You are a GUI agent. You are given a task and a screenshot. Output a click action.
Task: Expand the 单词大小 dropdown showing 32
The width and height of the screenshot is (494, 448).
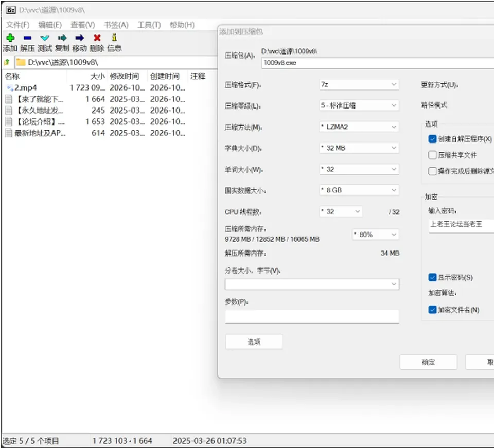[x=359, y=169]
